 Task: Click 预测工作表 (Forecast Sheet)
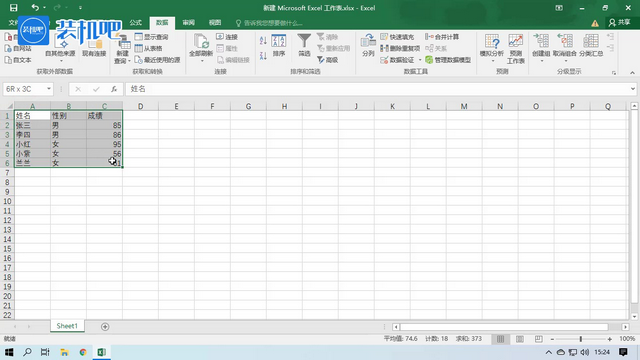point(516,49)
